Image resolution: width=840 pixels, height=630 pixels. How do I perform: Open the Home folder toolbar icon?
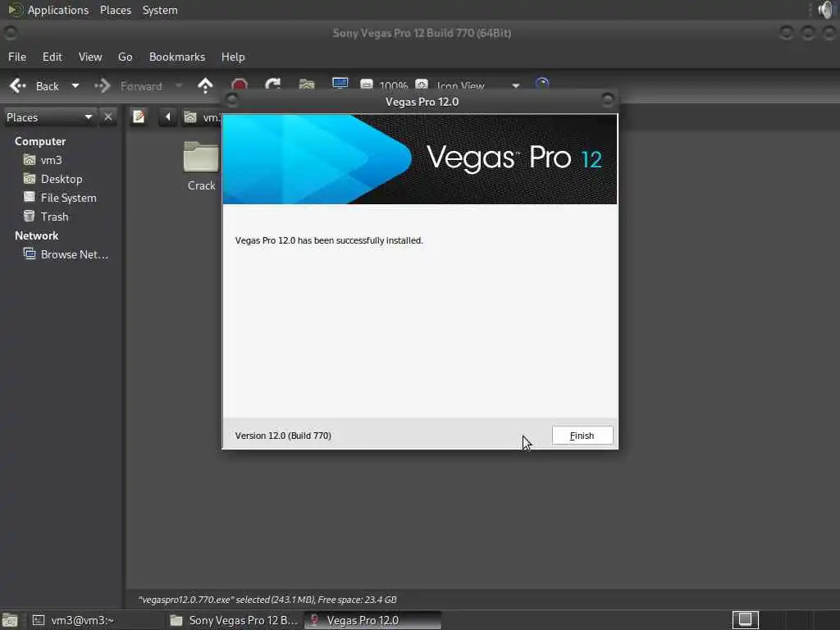click(x=307, y=84)
